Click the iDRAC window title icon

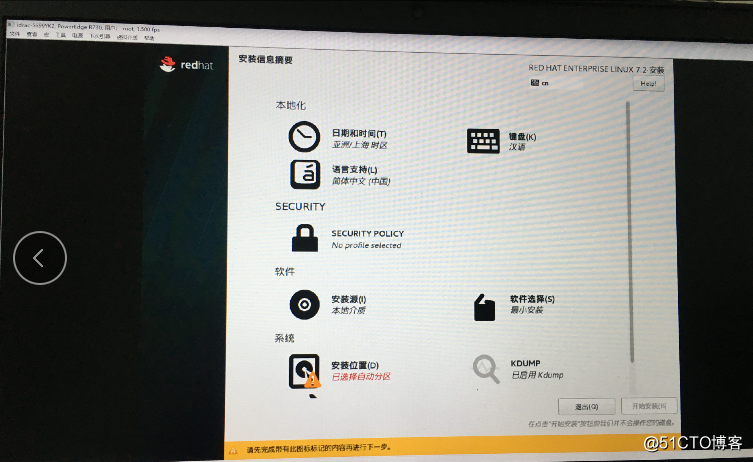[x=11, y=24]
